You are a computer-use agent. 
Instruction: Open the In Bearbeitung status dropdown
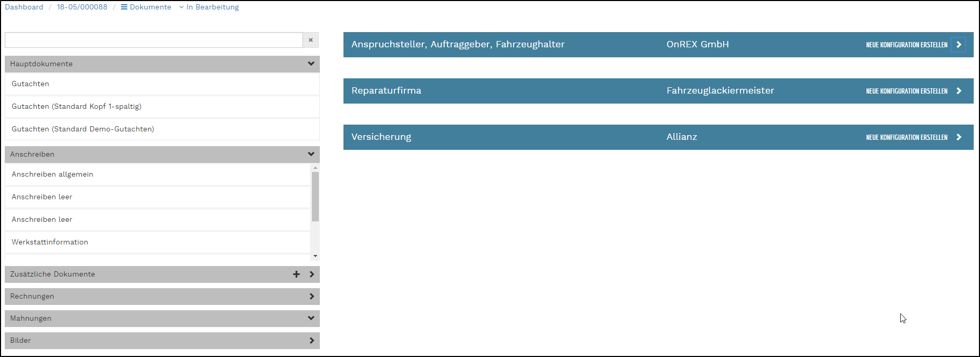pyautogui.click(x=209, y=7)
